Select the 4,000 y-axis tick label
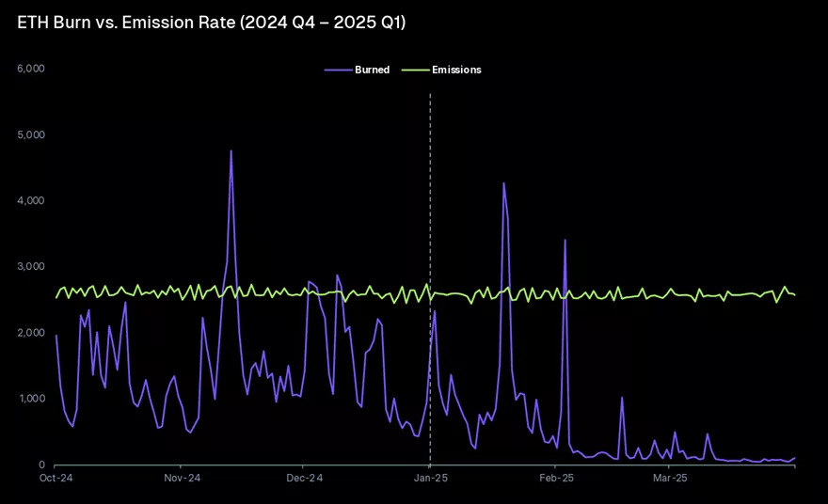The width and height of the screenshot is (828, 504). [x=31, y=200]
